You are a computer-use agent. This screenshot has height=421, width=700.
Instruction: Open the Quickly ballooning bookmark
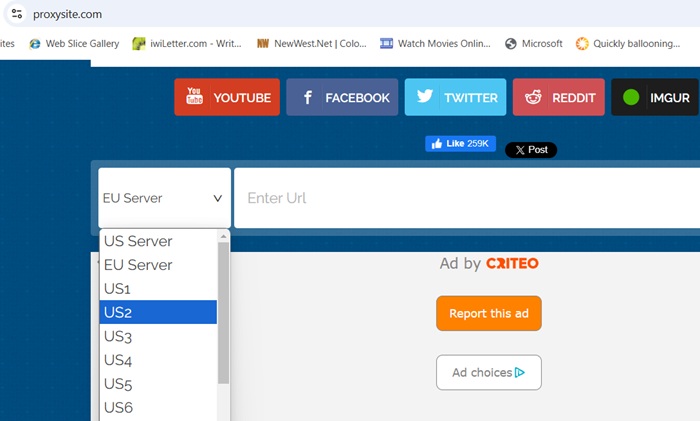point(628,44)
